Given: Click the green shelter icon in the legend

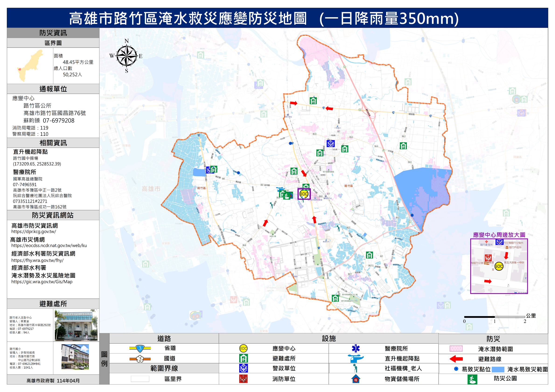Looking at the screenshot, I should pyautogui.click(x=243, y=358).
